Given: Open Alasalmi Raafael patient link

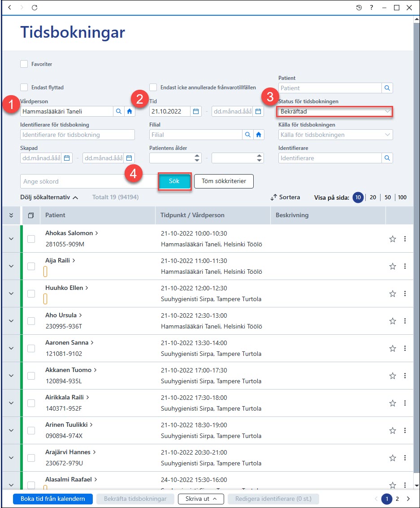Looking at the screenshot, I should coord(71,479).
